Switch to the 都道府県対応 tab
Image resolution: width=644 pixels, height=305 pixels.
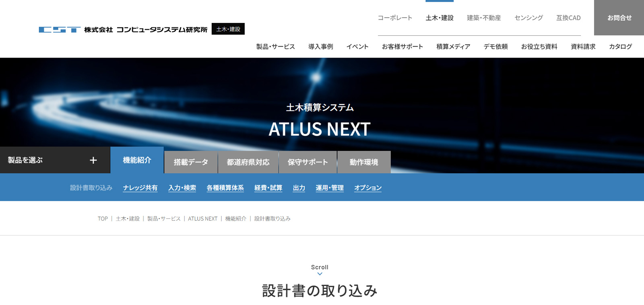(x=248, y=162)
